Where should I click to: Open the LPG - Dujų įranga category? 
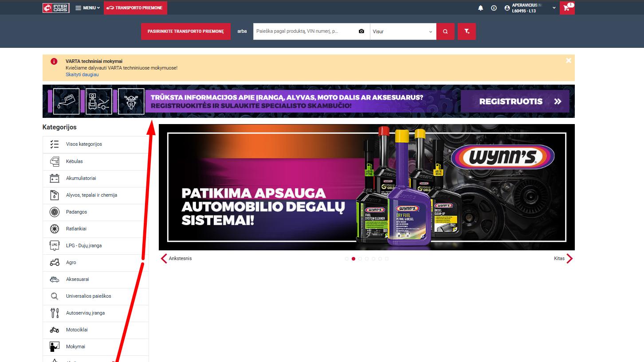pyautogui.click(x=95, y=246)
